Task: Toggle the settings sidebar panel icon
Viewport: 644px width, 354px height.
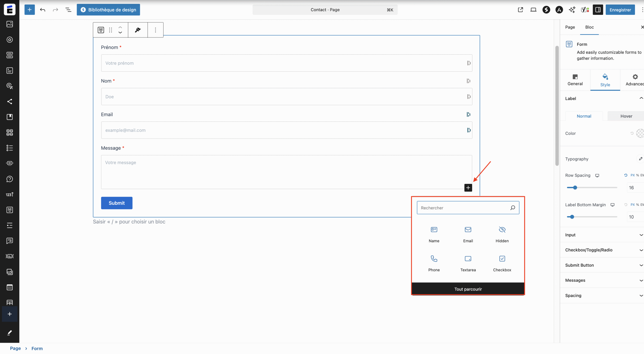Action: coord(598,10)
